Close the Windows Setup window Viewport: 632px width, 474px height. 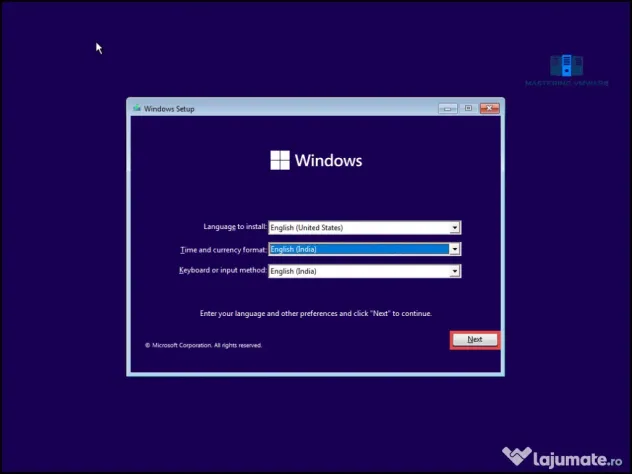(490, 108)
